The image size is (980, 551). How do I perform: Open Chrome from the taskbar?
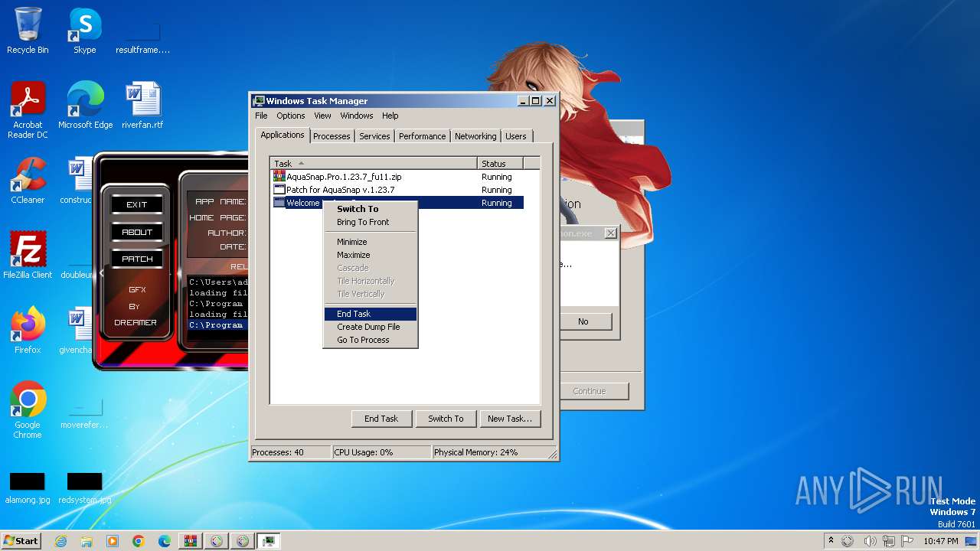coord(139,541)
